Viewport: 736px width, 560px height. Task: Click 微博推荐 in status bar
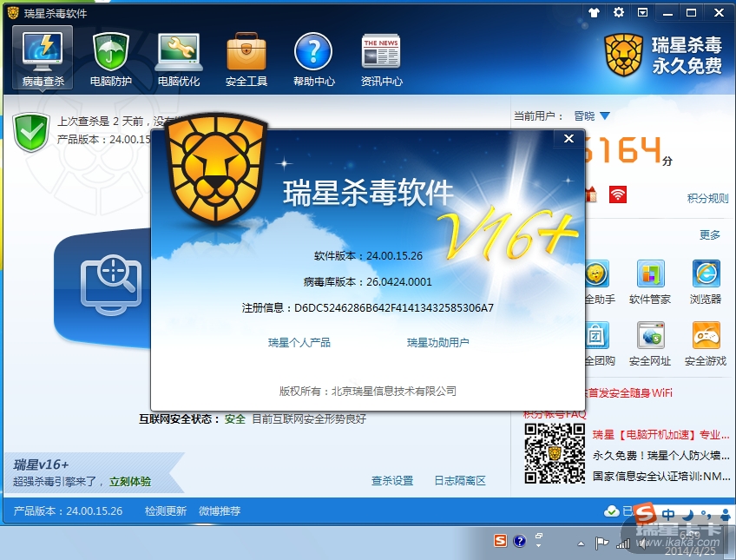tap(220, 511)
